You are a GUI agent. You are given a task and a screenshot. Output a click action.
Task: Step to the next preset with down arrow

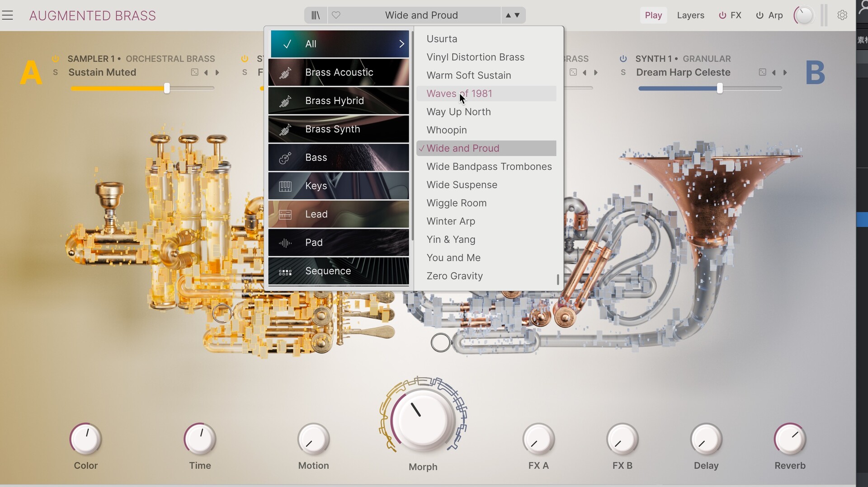click(517, 15)
